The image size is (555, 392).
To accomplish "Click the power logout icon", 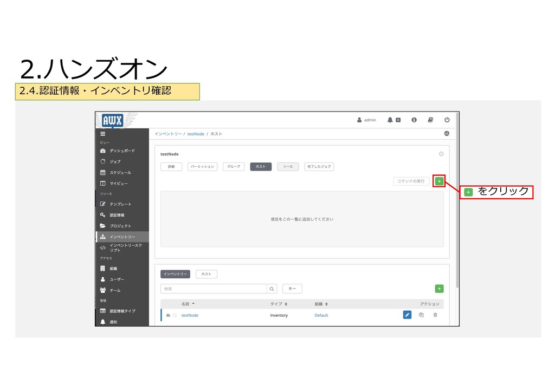I will 447,120.
